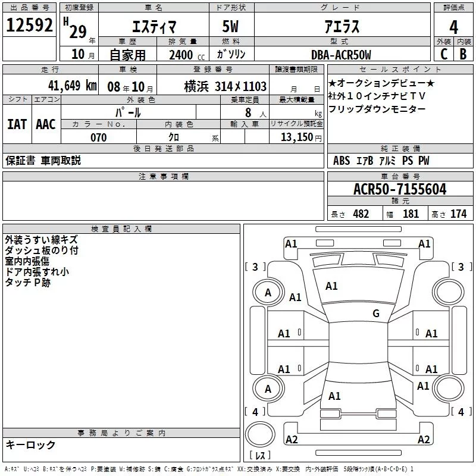
Task: Click the A2 mark at the rear-left bumper corner
Action: tap(292, 440)
